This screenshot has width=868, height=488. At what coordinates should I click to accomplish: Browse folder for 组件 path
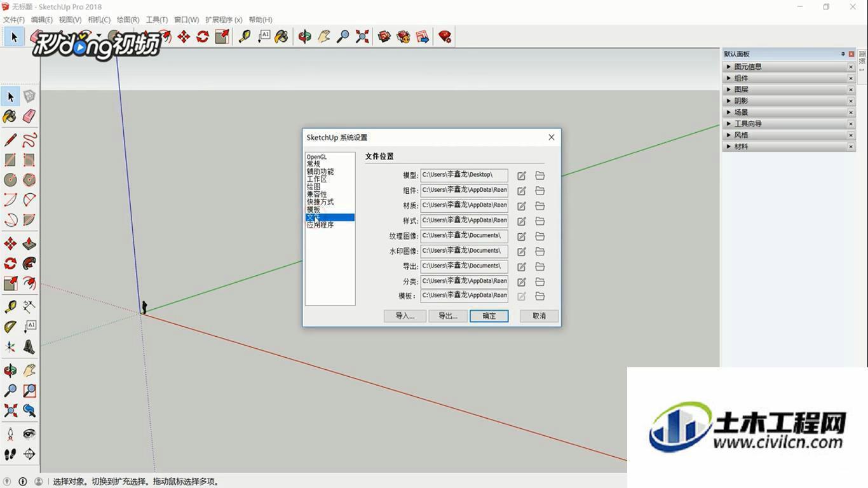(x=540, y=191)
